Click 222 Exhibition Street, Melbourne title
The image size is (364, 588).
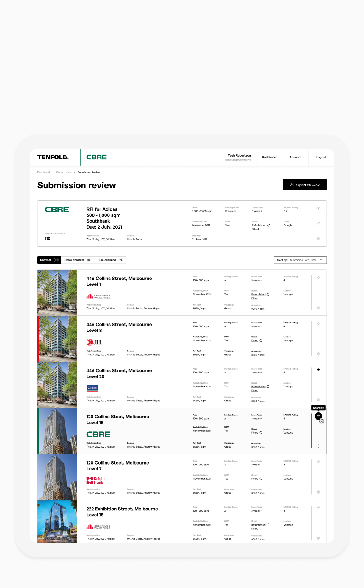tap(122, 509)
